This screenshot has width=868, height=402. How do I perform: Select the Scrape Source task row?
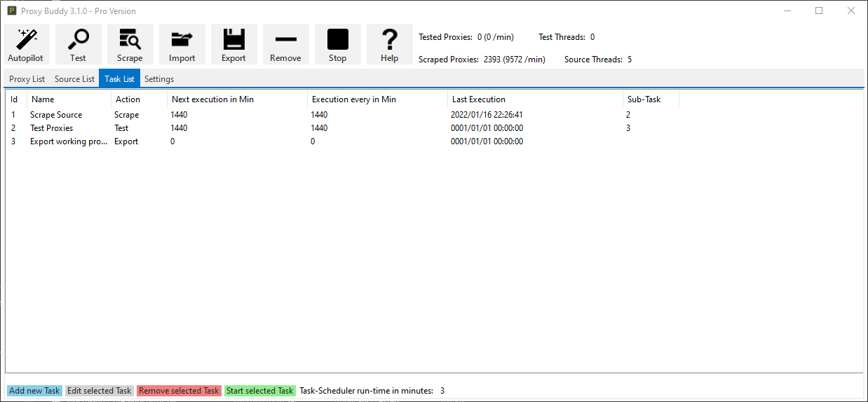(56, 115)
